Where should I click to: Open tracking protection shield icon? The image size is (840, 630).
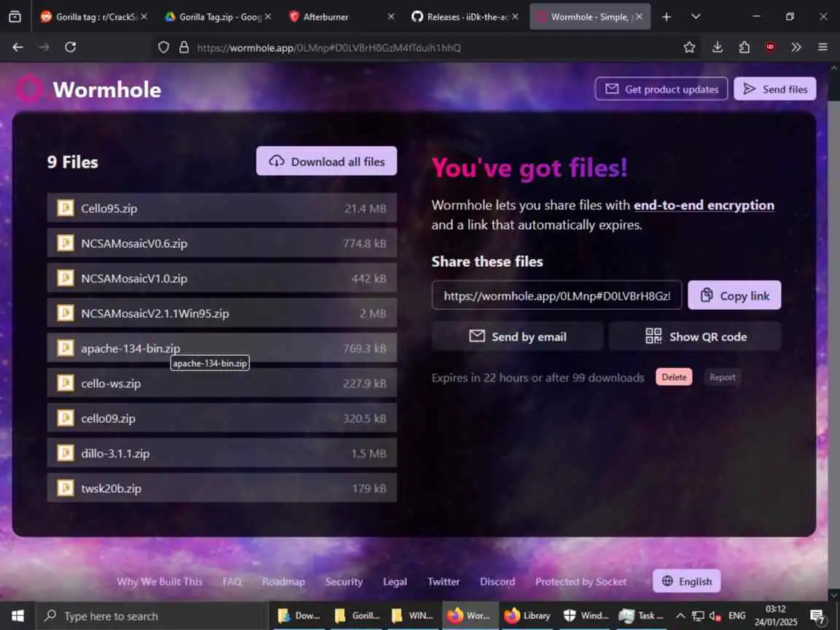(x=163, y=47)
